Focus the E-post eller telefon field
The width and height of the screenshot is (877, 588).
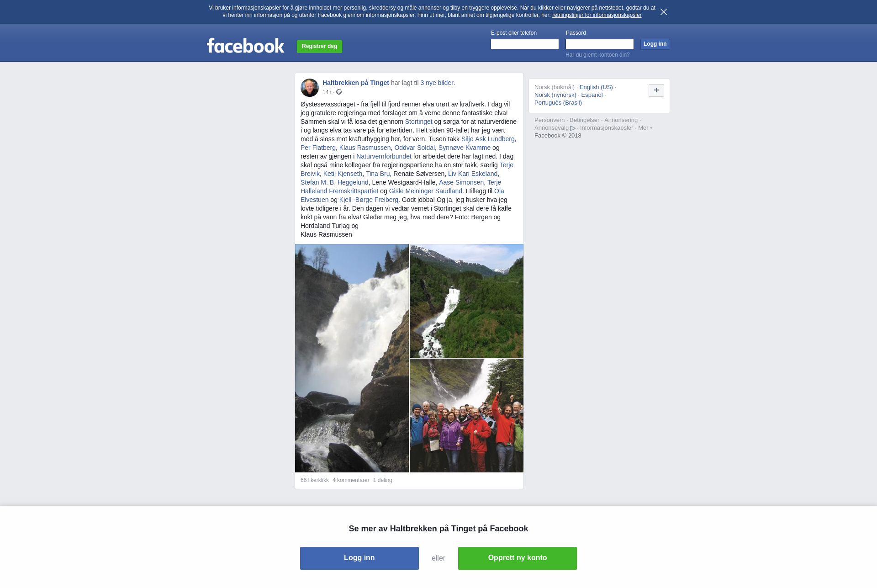click(525, 44)
